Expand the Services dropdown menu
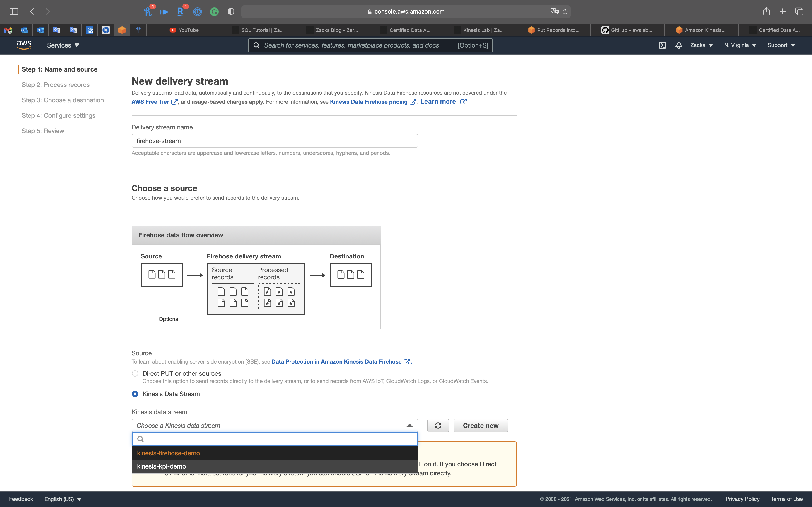Screen dimensions: 812x507 click(x=63, y=45)
